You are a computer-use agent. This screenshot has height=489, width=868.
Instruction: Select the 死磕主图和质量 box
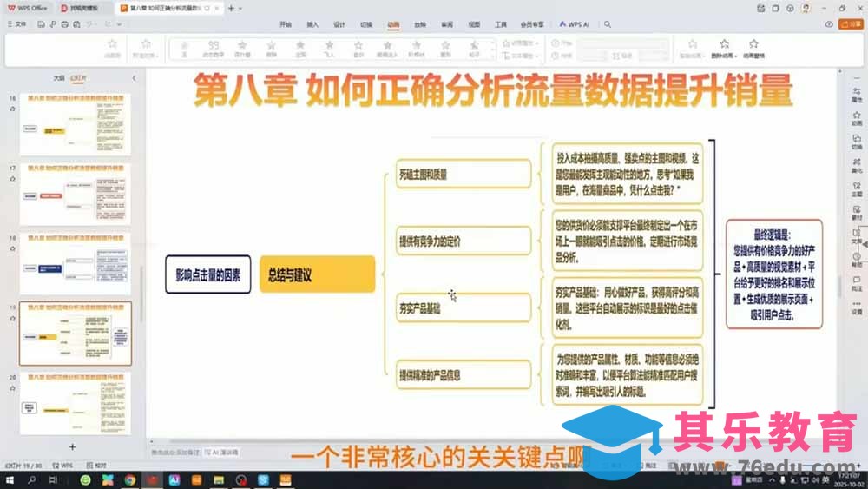pyautogui.click(x=464, y=174)
